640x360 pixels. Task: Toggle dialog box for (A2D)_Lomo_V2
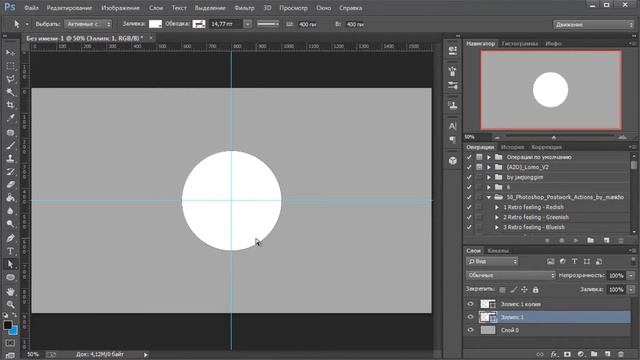(x=479, y=167)
